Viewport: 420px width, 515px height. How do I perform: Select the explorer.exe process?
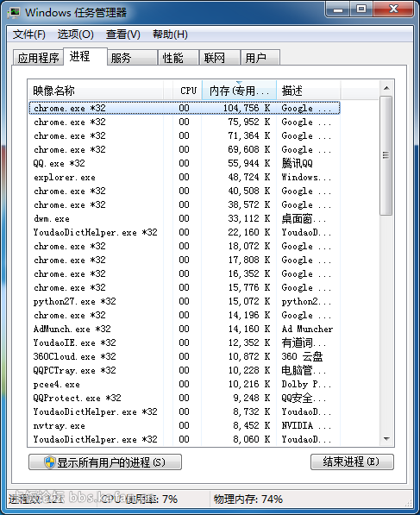[185, 177]
